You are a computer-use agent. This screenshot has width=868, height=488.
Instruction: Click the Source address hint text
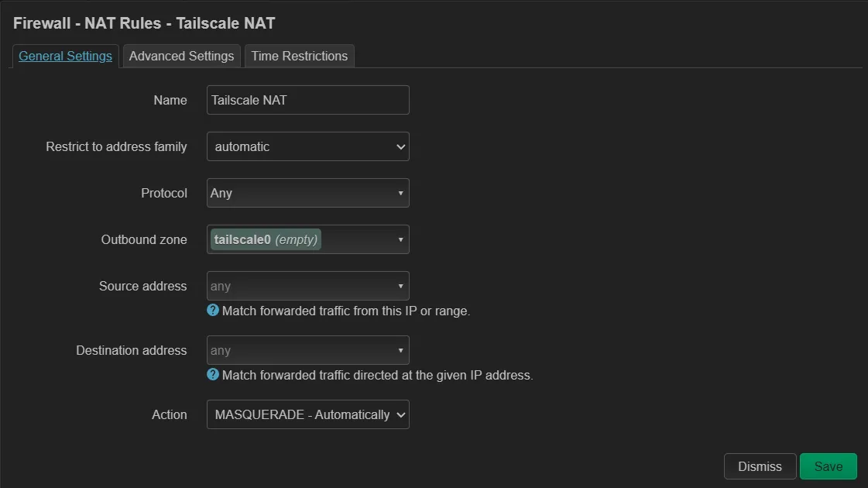[x=345, y=311]
